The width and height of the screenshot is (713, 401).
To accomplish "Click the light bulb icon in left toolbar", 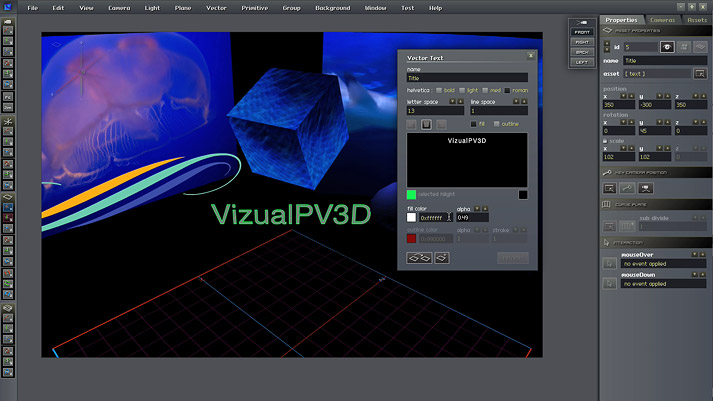I will (x=8, y=120).
